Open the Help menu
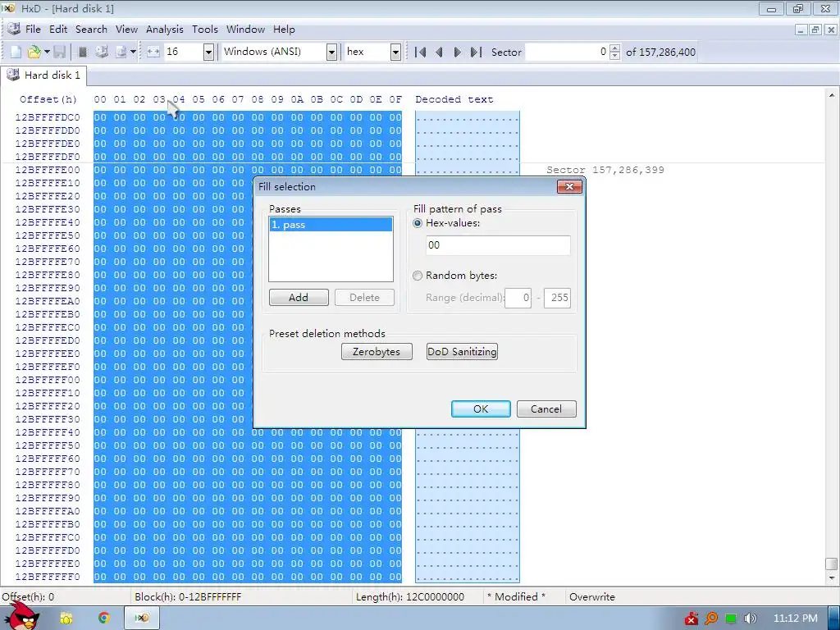Screen dimensions: 840x630 (x=284, y=30)
